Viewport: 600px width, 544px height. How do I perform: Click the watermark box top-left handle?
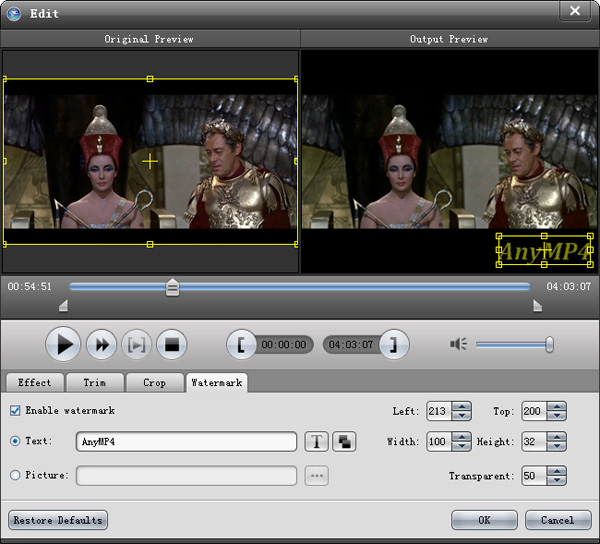pyautogui.click(x=499, y=236)
